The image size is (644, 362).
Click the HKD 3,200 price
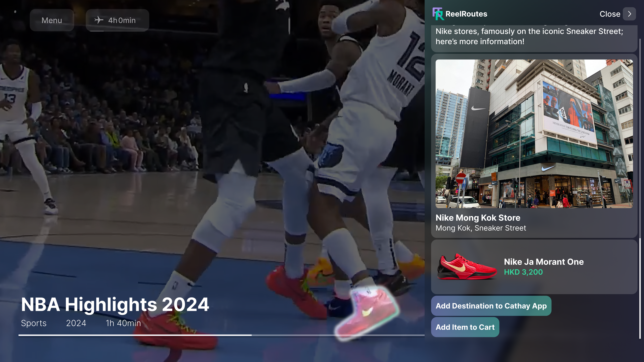click(x=523, y=272)
